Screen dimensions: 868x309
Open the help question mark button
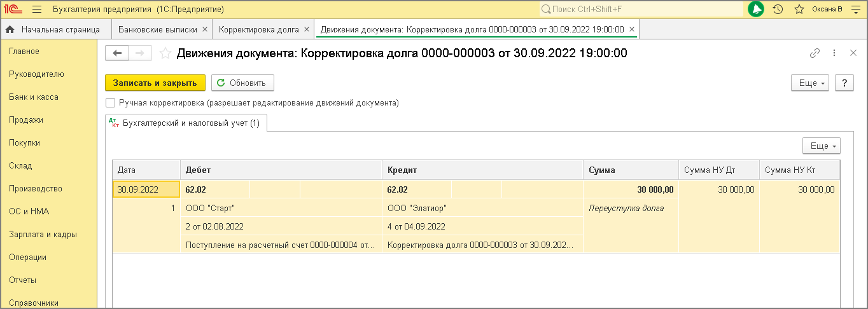tap(844, 83)
